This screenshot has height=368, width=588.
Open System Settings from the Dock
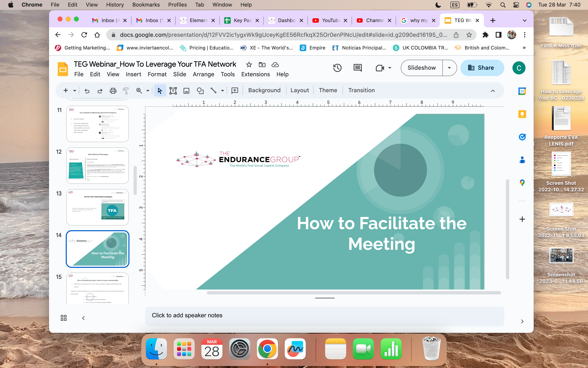coord(239,349)
